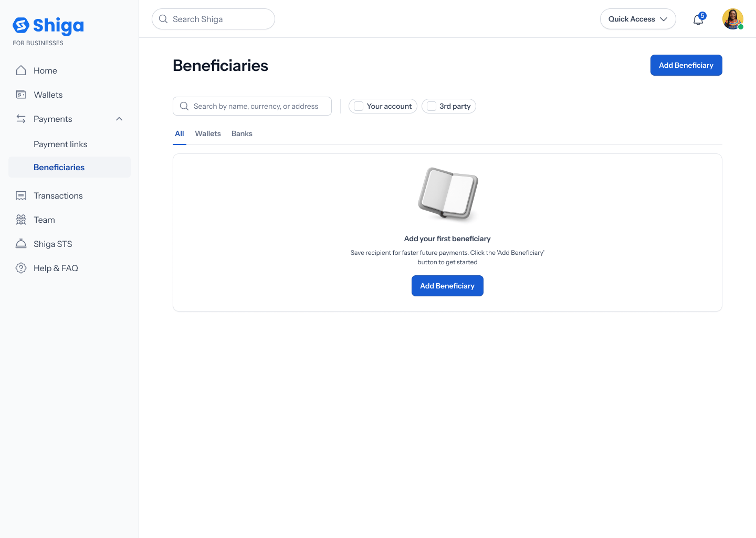Click magnifier icon in beneficiary search
Image resolution: width=756 pixels, height=538 pixels.
[184, 106]
